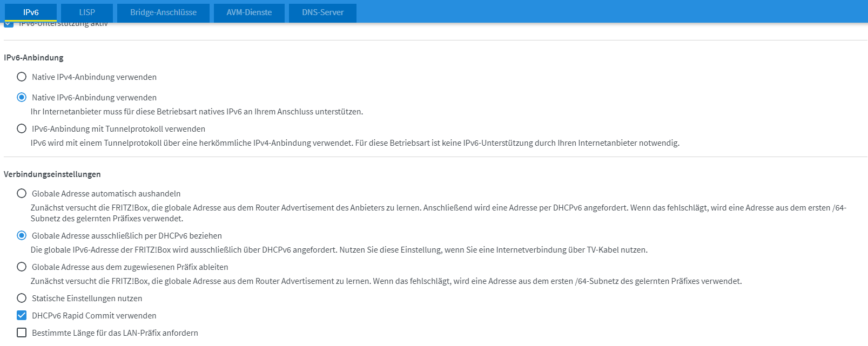The image size is (868, 346).
Task: Open the DNS-Server tab
Action: click(322, 12)
